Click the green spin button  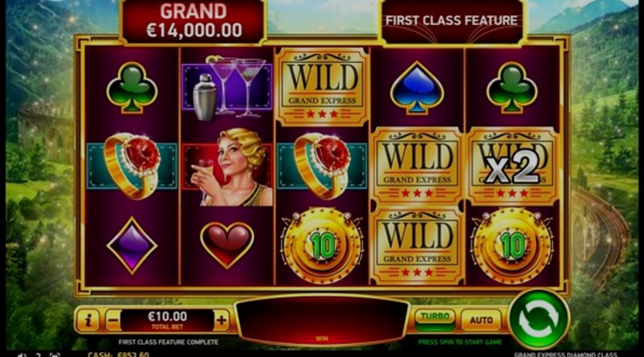(x=539, y=319)
